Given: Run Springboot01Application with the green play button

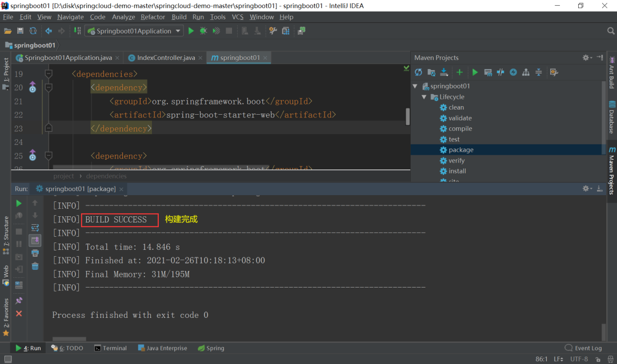Looking at the screenshot, I should click(191, 31).
